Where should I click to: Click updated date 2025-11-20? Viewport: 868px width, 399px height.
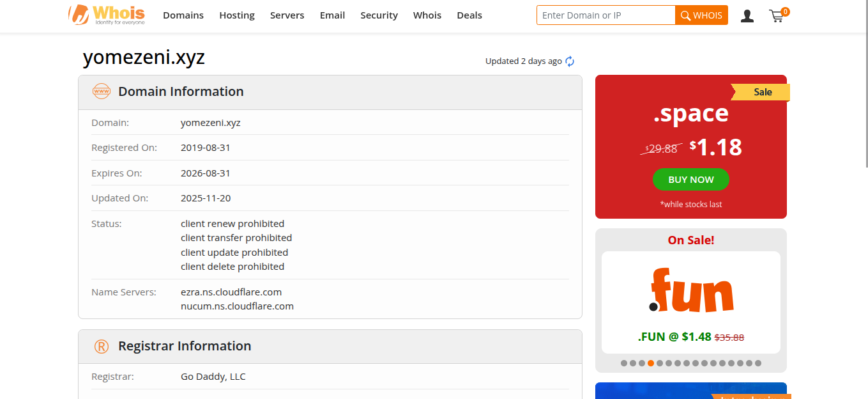click(206, 198)
